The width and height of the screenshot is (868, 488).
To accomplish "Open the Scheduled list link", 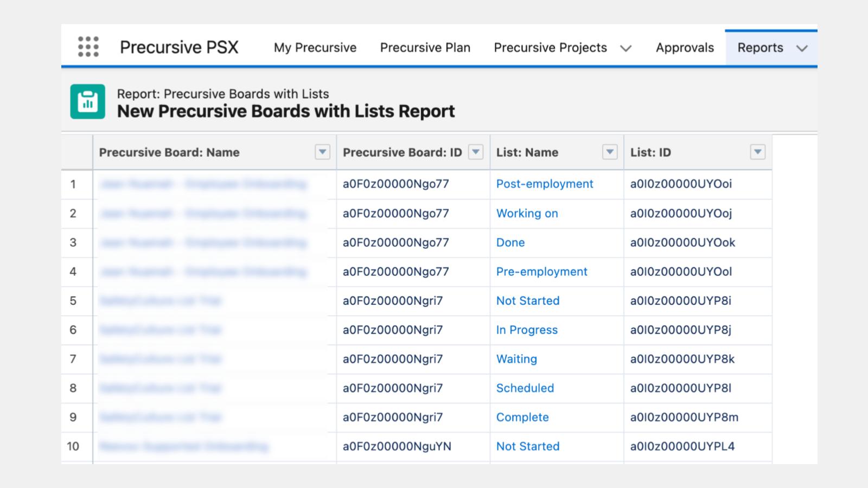I will pos(525,388).
